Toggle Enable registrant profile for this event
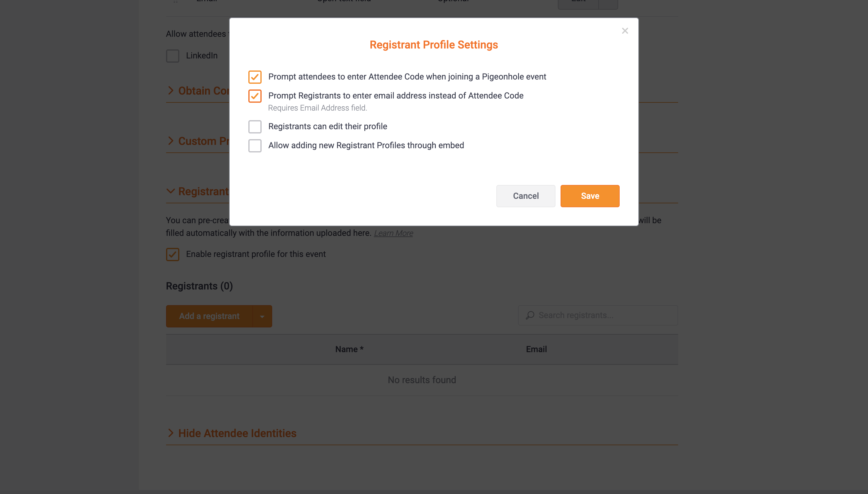The image size is (868, 494). coord(172,254)
